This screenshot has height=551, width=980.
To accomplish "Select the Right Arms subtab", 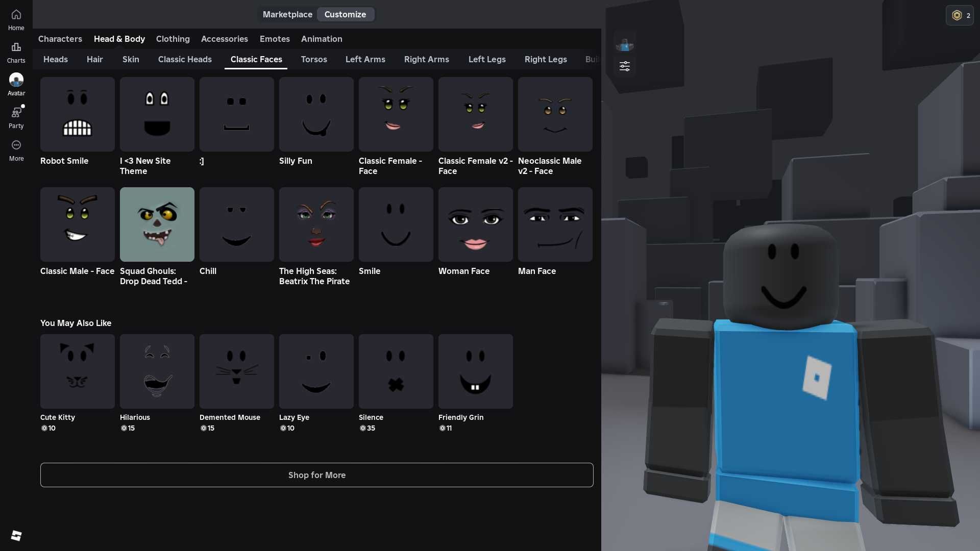I will coord(427,59).
